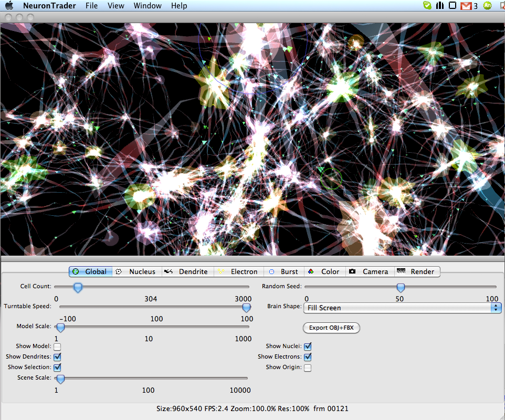Screen dimensions: 505x420
Task: Click the bar-chart icon in the menu bar
Action: (440, 6)
